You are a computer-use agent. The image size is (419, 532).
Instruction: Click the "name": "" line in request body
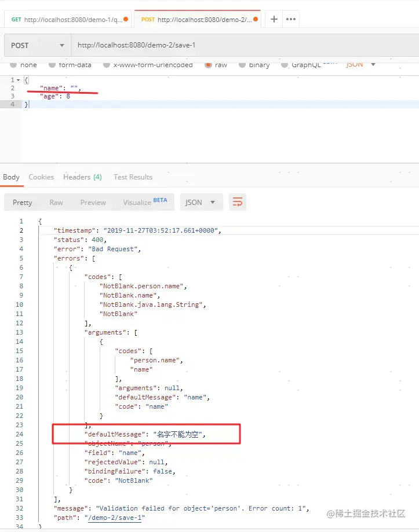click(x=60, y=88)
